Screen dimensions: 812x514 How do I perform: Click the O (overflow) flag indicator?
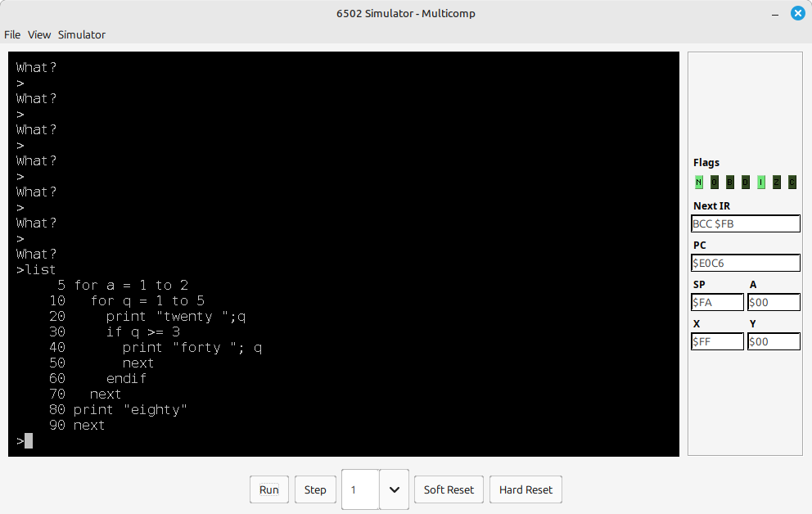[714, 183]
